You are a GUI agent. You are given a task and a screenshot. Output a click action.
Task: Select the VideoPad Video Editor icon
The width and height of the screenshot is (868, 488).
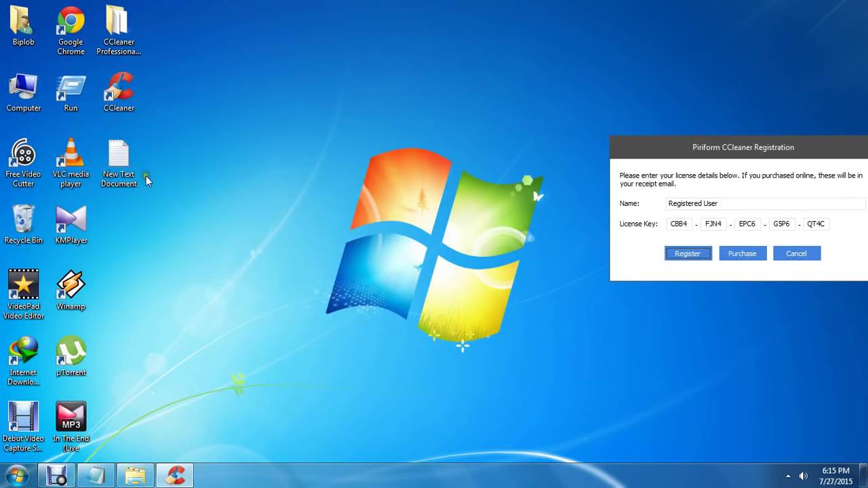click(23, 296)
